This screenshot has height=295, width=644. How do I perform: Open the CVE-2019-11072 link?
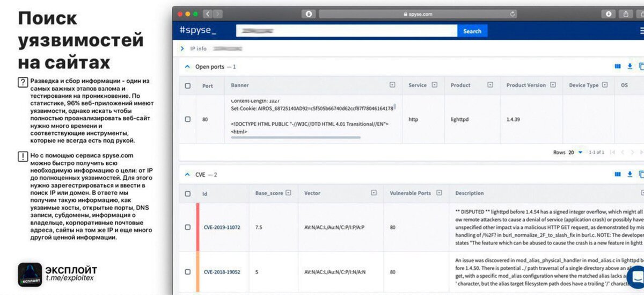tap(222, 227)
